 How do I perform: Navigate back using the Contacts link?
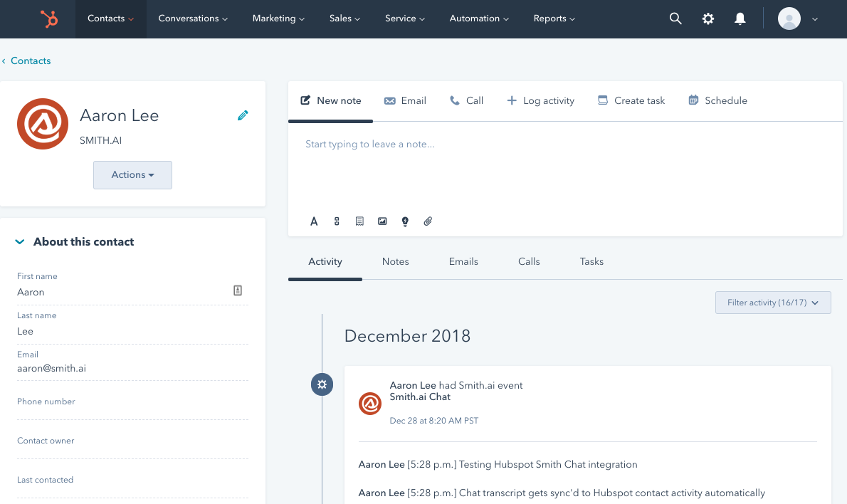pos(31,61)
